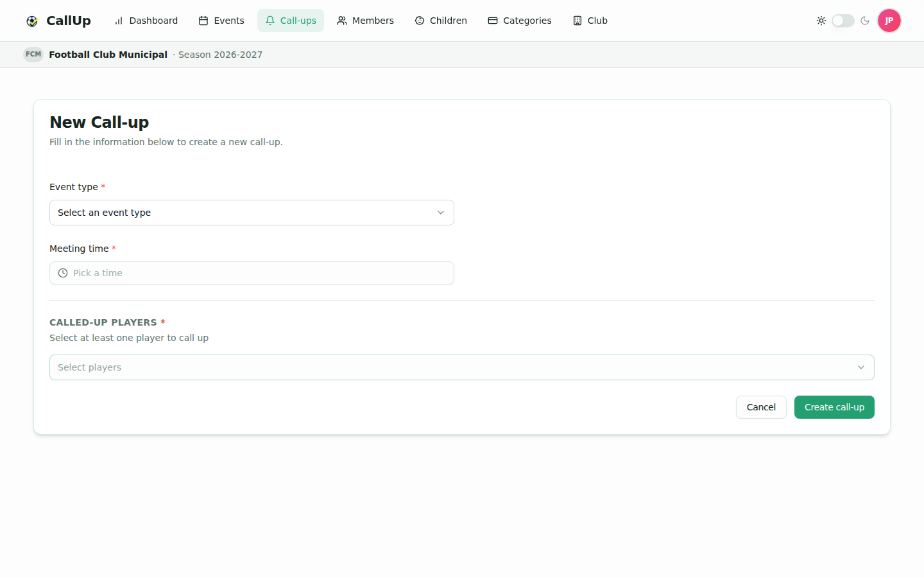Click the chevron in the Select players field
Image resolution: width=924 pixels, height=578 pixels.
click(x=861, y=367)
